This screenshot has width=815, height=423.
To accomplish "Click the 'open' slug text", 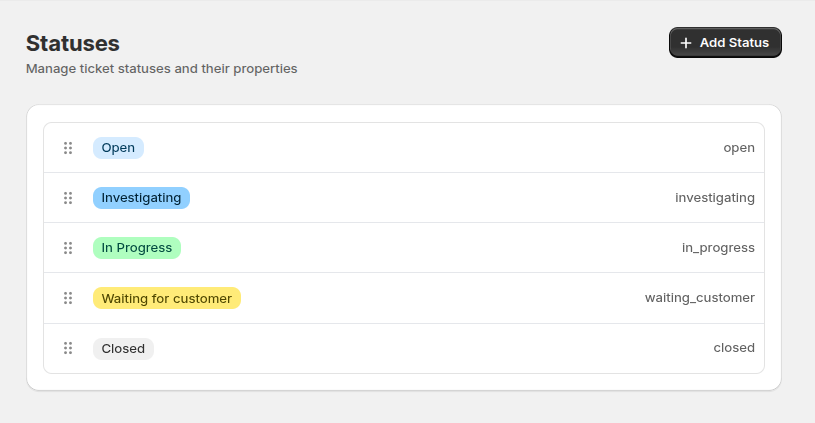I will 739,148.
